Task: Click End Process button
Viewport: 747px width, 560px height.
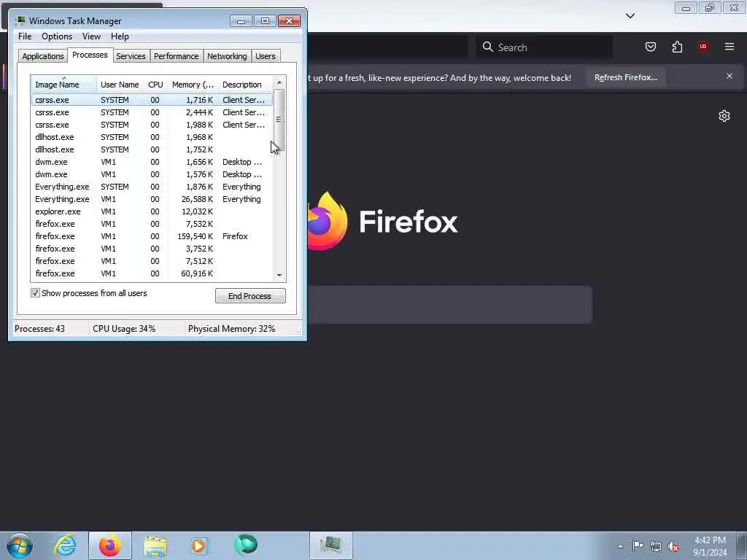Action: [250, 296]
